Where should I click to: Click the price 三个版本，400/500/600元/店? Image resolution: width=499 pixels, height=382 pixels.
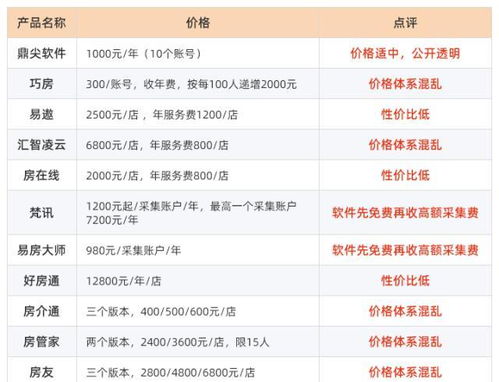(x=161, y=312)
